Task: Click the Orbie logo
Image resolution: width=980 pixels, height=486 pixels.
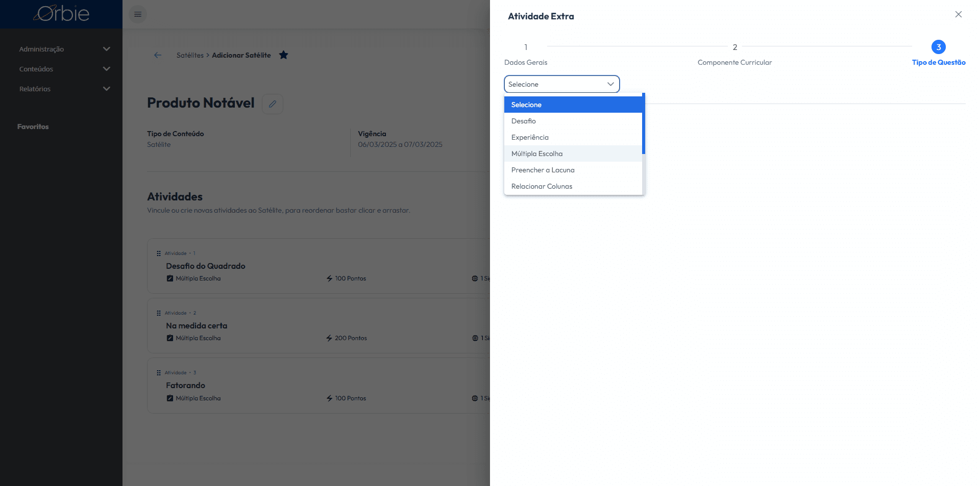Action: coord(62,14)
